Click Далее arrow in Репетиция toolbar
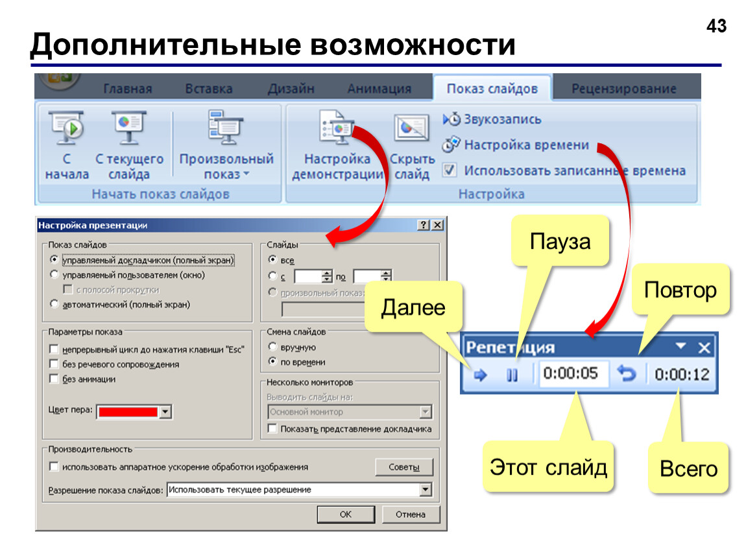This screenshot has height=560, width=746. (x=481, y=375)
